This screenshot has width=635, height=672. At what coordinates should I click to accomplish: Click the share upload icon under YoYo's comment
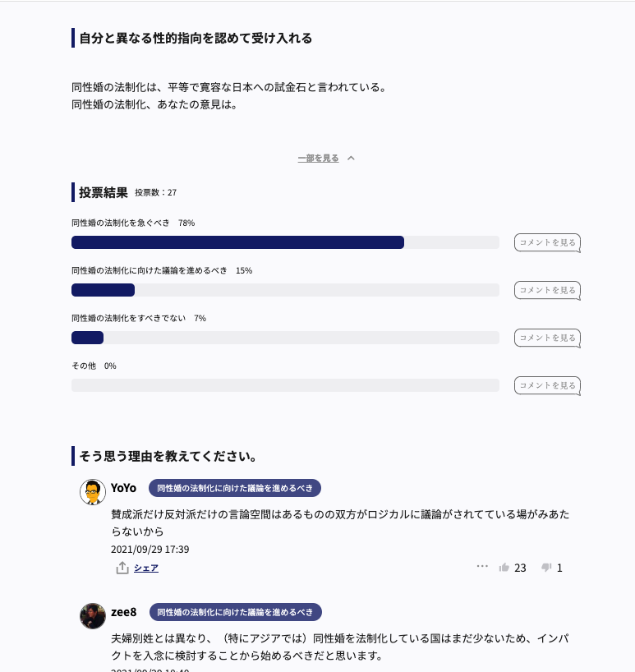[x=122, y=568]
